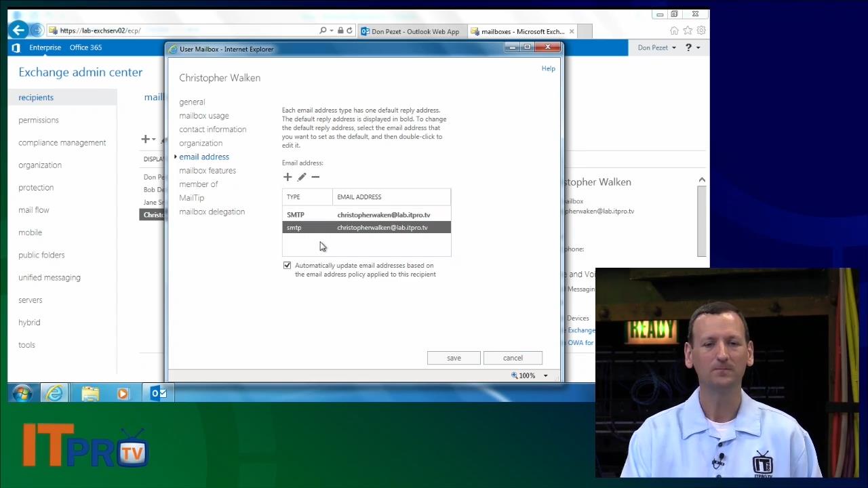
Task: Click the save button
Action: coord(454,358)
